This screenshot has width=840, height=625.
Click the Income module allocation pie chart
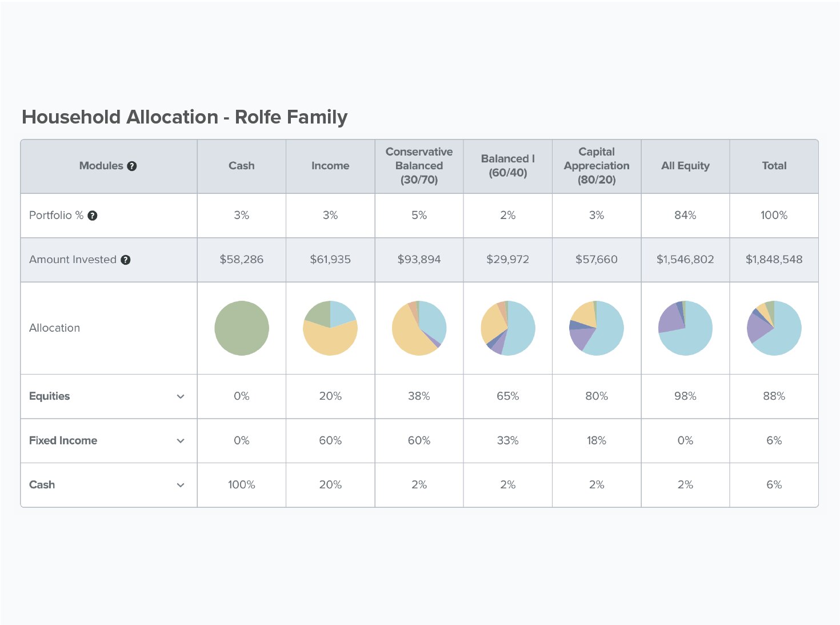pos(330,328)
